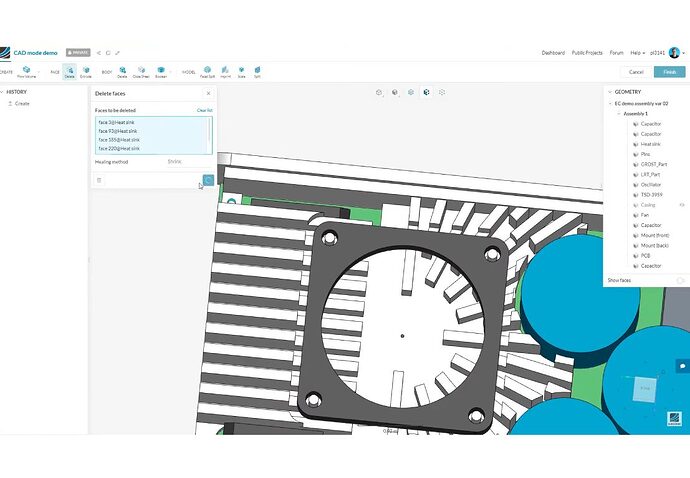This screenshot has width=690, height=478.
Task: Select the Scale model tool
Action: 242,72
